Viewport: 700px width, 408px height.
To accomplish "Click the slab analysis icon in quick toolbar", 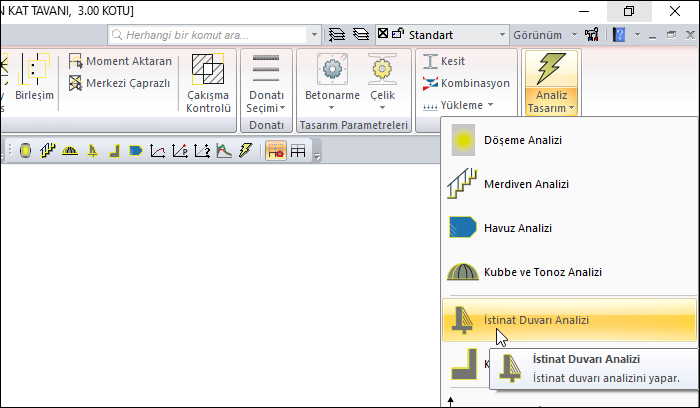I will pos(25,150).
